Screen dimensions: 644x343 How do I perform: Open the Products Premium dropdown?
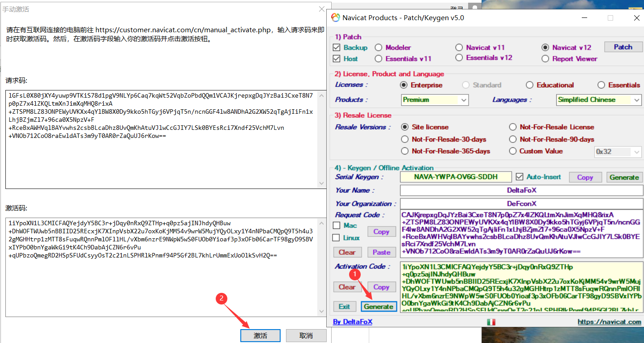coord(435,100)
